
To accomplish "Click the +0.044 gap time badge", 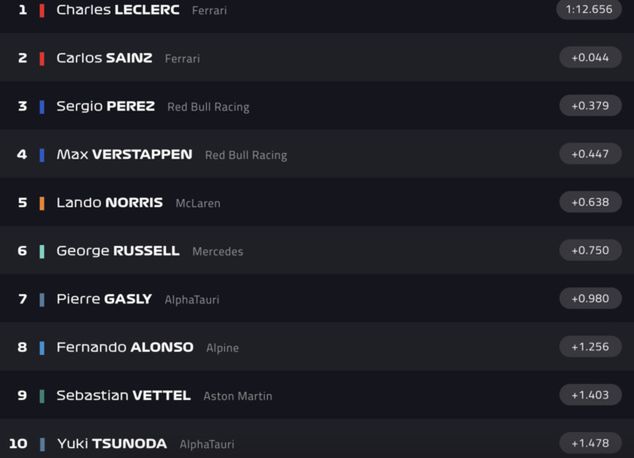I will click(590, 58).
